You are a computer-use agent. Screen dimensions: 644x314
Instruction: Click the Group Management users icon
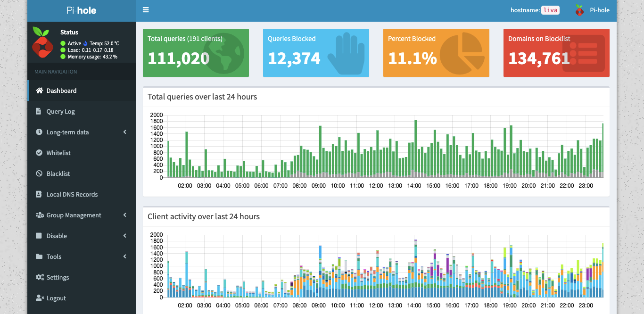[x=40, y=215]
